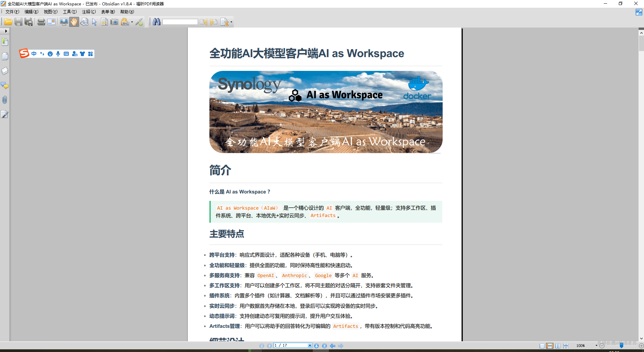Open the Bookmarks panel icon
This screenshot has width=644, height=352.
tap(5, 42)
